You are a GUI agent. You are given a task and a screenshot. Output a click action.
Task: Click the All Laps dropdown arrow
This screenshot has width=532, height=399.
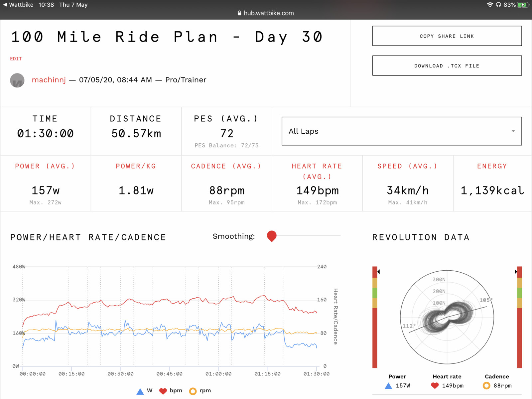coord(513,131)
